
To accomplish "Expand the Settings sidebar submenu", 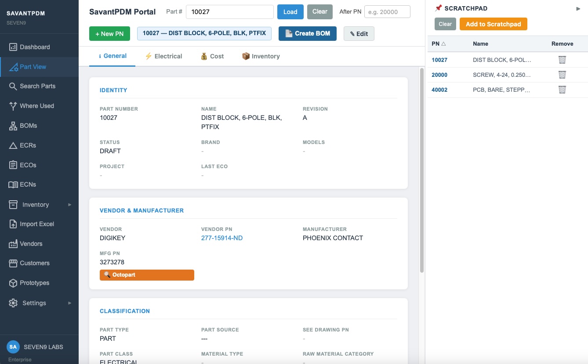I will click(x=69, y=303).
